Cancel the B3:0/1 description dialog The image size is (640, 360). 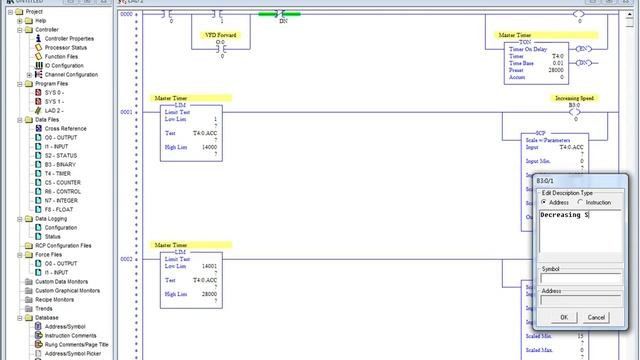(x=596, y=317)
